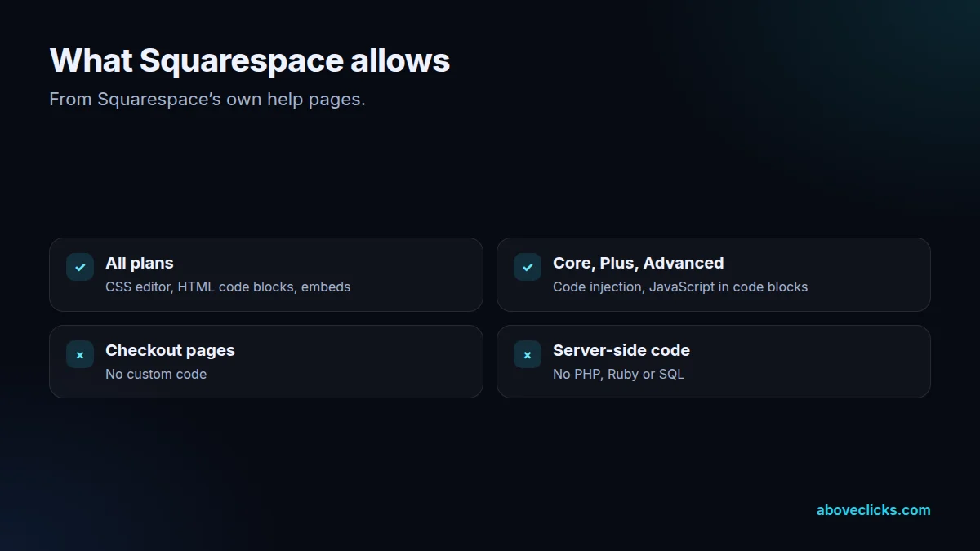Click the "Server-side code" card title
The height and width of the screenshot is (551, 980).
(x=621, y=350)
